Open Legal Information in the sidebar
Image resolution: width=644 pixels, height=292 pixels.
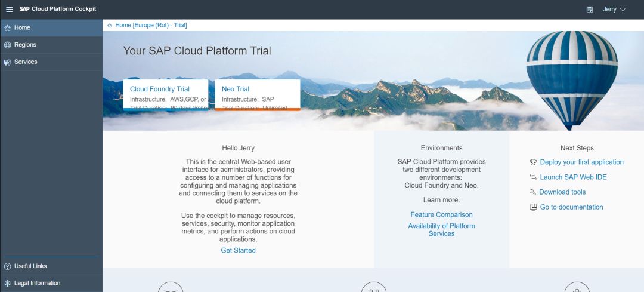click(x=51, y=284)
